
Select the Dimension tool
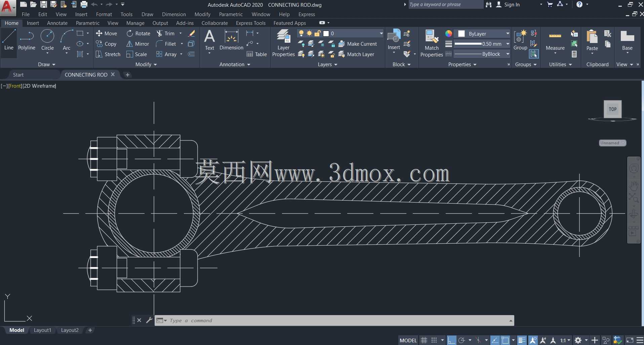231,40
